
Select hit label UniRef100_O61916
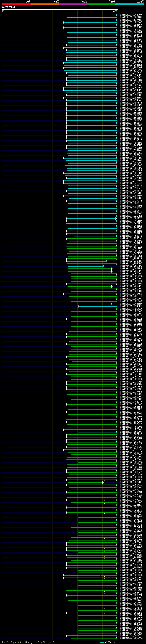(131, 357)
